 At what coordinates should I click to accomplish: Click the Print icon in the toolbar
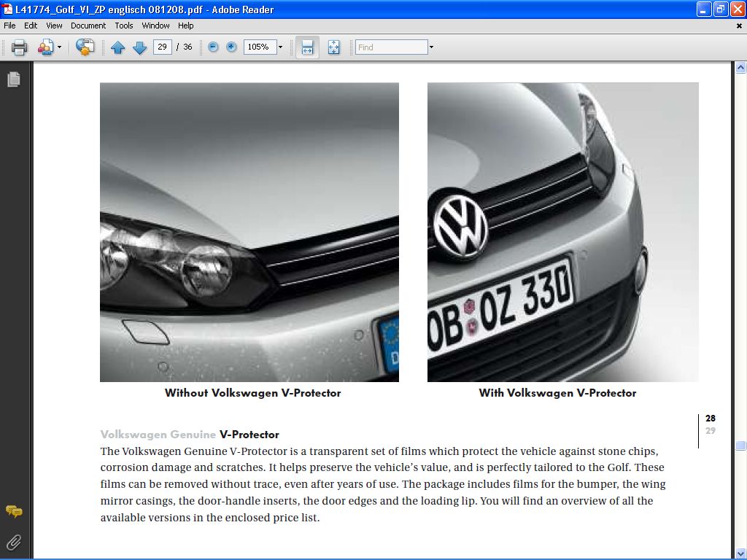click(19, 47)
